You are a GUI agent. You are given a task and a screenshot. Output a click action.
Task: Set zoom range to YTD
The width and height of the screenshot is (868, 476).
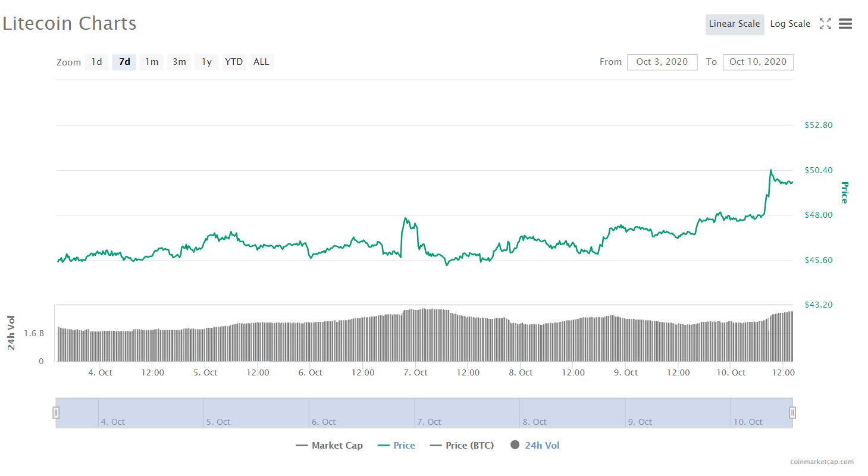[x=234, y=62]
